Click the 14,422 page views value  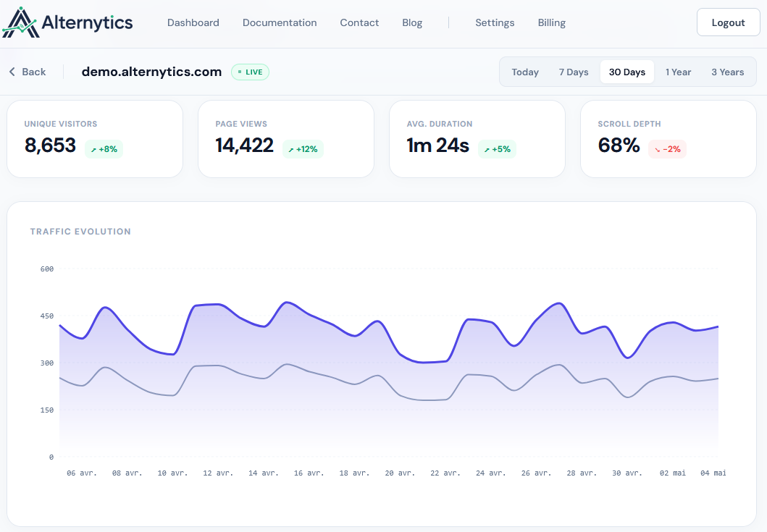[245, 145]
